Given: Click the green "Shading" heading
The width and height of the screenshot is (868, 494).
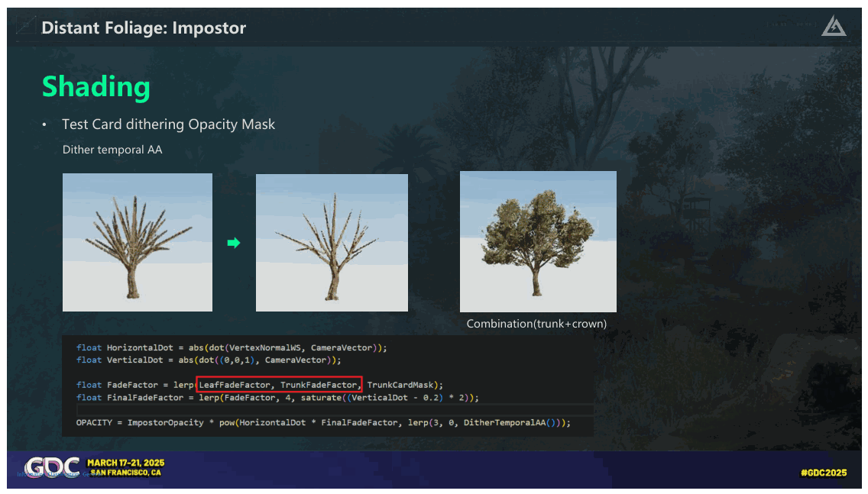Looking at the screenshot, I should (x=96, y=87).
